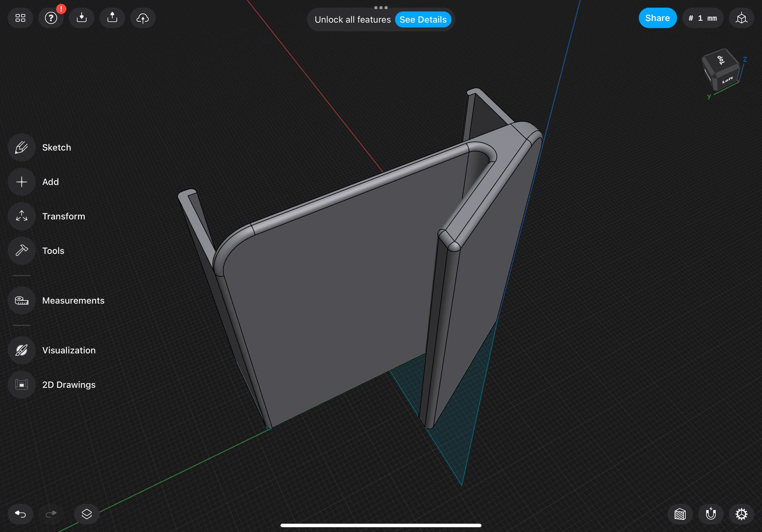Open the settings gear
The image size is (762, 532).
pos(742,514)
